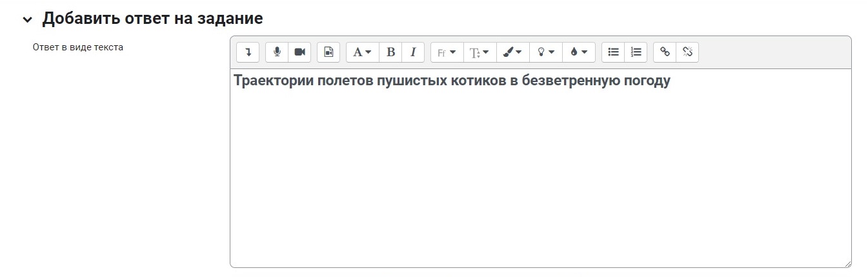
Task: Open the lightbulb highlight color dropdown
Action: (546, 52)
